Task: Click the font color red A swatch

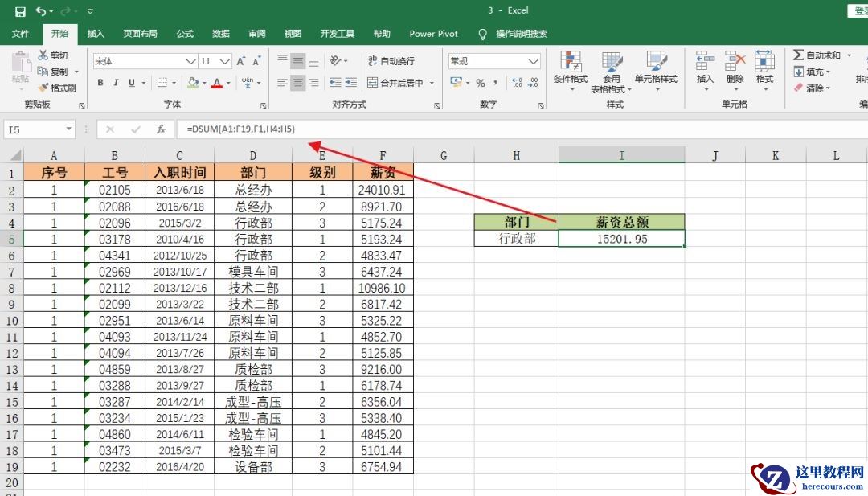Action: (x=216, y=83)
